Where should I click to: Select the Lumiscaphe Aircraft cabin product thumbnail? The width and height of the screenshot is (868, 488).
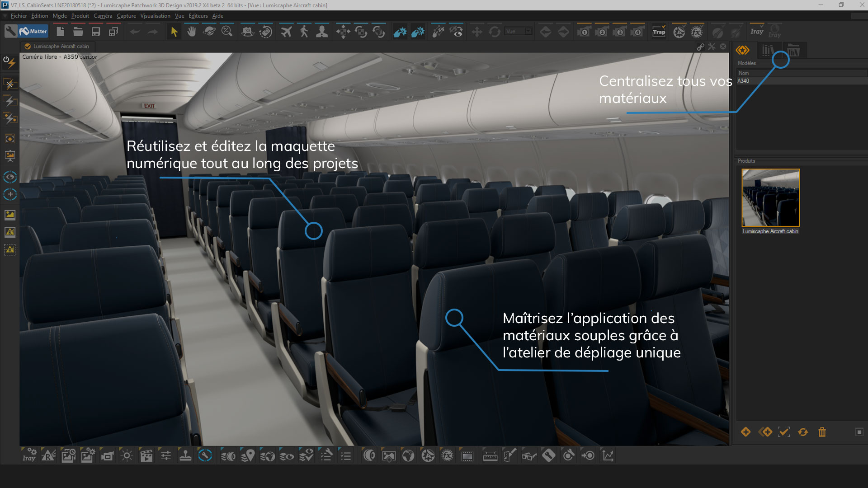770,197
